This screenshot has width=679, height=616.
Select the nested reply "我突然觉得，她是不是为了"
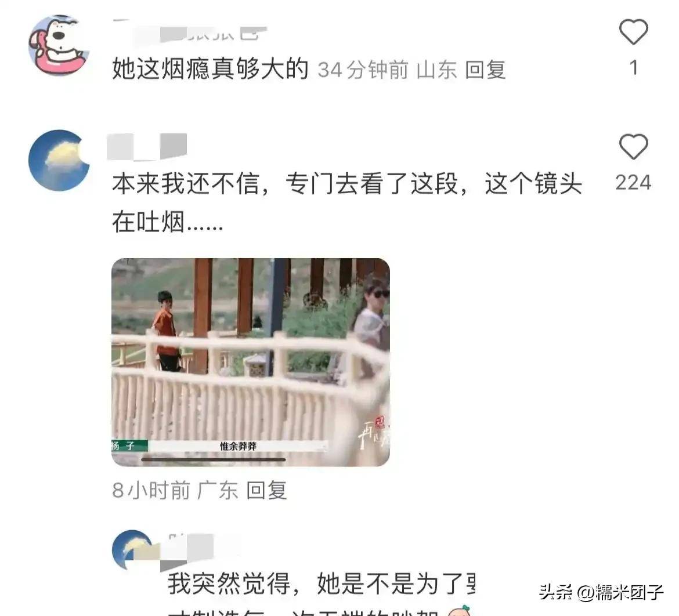[322, 584]
